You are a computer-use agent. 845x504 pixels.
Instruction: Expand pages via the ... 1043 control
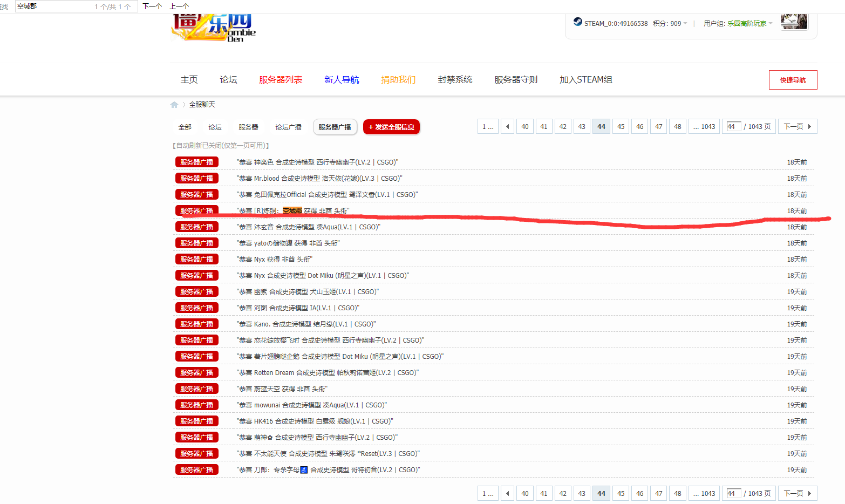(x=704, y=126)
